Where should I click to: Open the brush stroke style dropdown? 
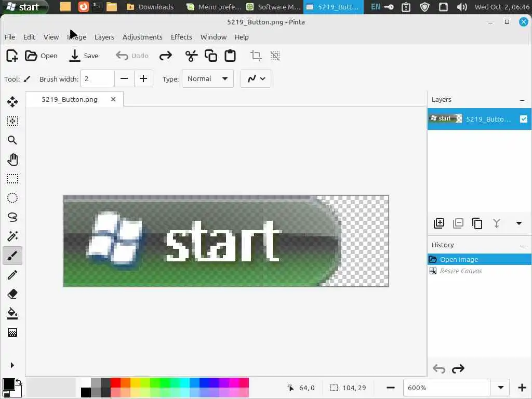click(256, 79)
